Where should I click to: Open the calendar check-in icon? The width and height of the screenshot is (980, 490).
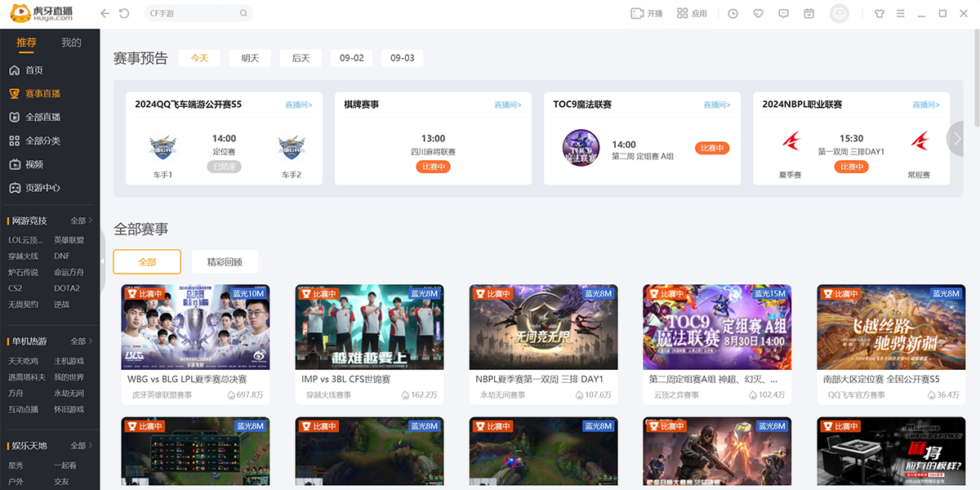pos(808,14)
